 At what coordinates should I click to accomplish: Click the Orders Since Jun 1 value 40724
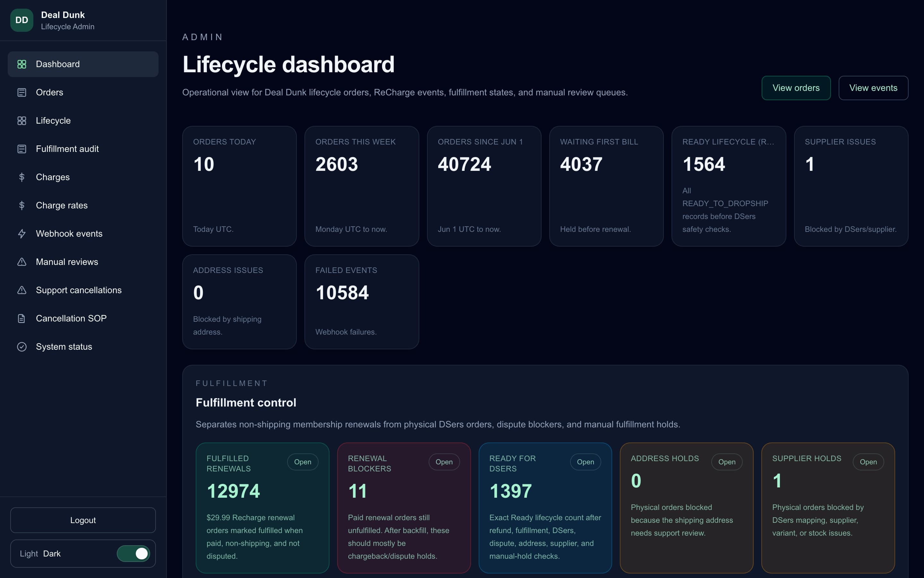click(x=464, y=164)
